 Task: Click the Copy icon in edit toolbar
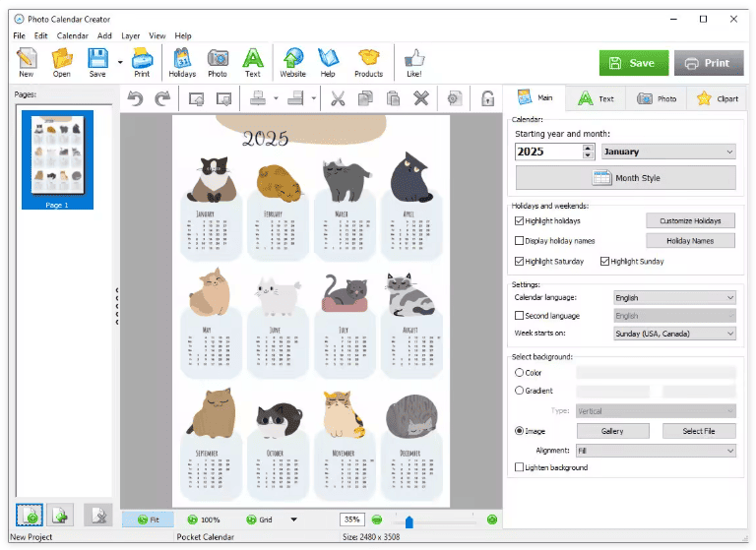(x=365, y=98)
